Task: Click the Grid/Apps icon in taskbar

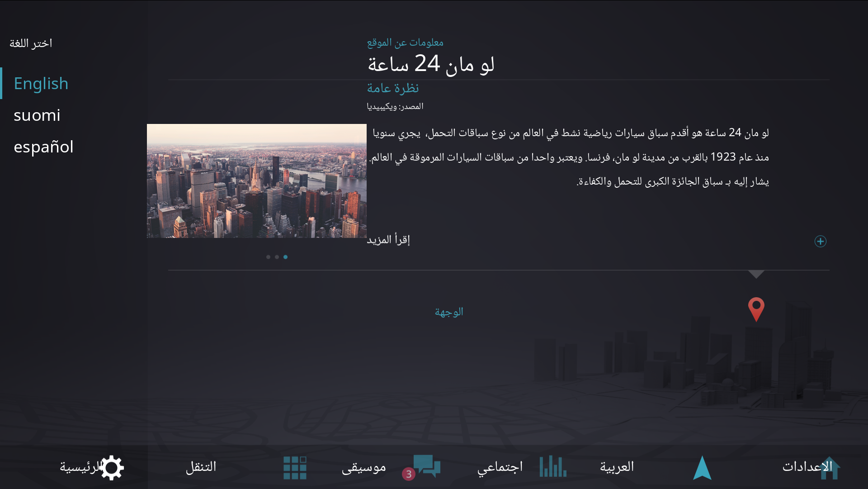Action: [294, 468]
